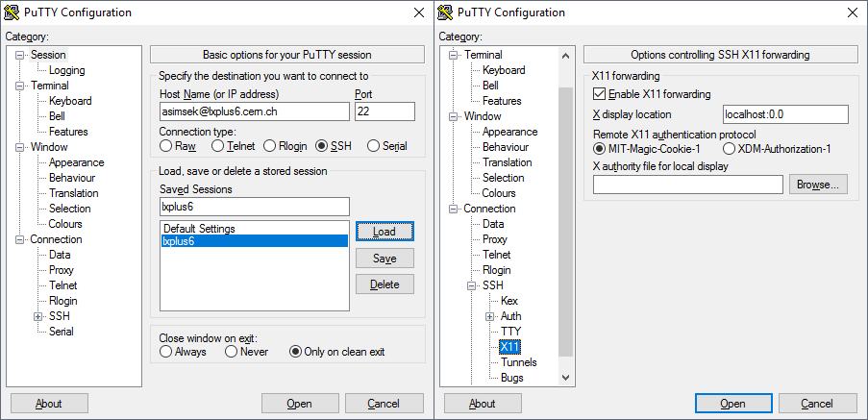The image size is (868, 420).
Task: Click Saved Sessions name field
Action: point(255,207)
